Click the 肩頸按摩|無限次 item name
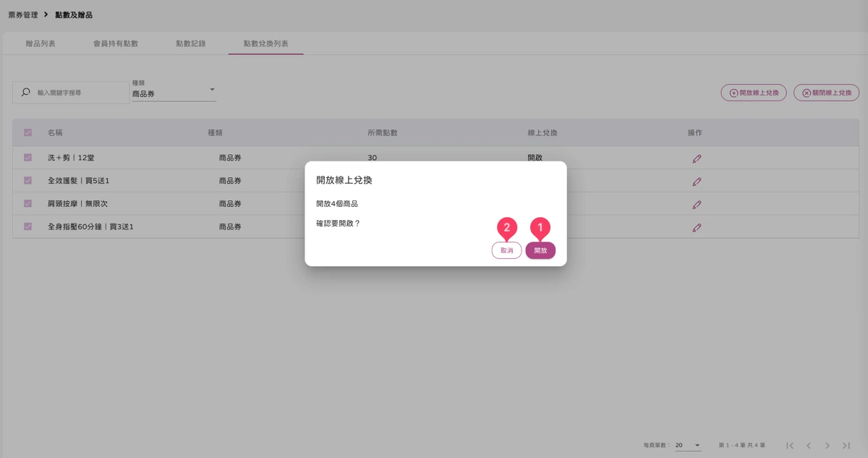 (x=77, y=204)
